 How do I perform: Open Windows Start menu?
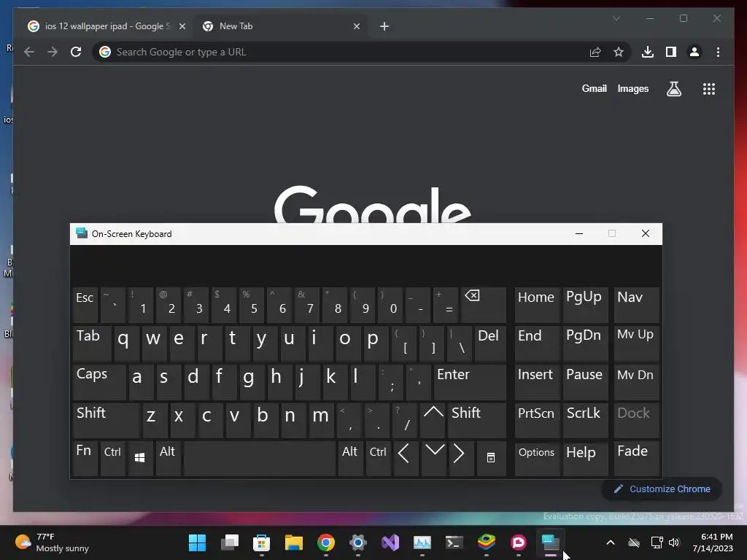[x=197, y=542]
